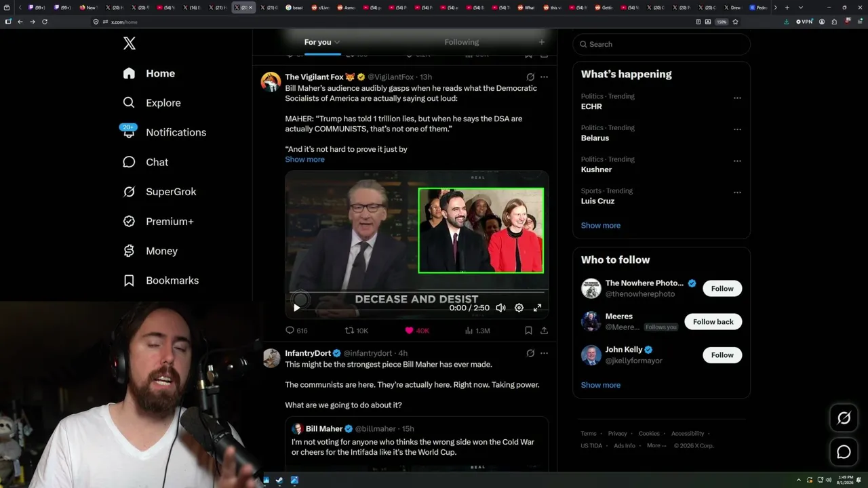Show more trends in What's happening

pyautogui.click(x=600, y=226)
